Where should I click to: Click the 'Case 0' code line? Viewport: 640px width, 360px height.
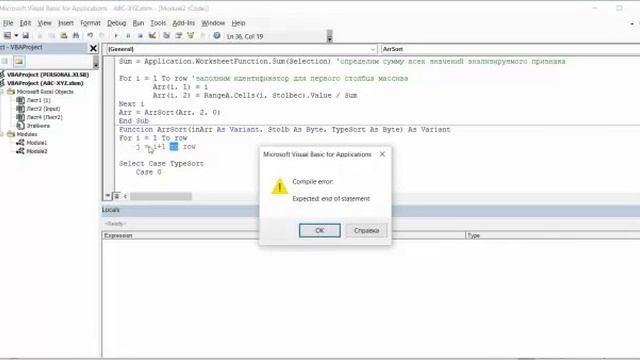coord(149,172)
